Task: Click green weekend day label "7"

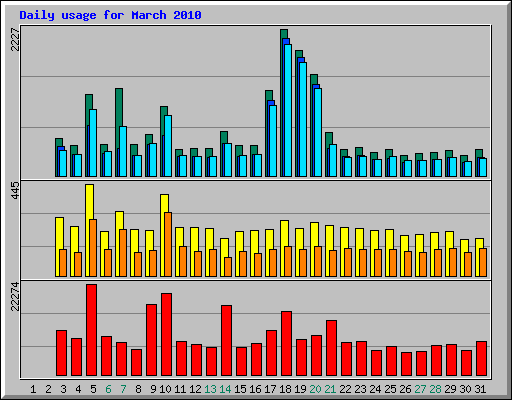Action: coord(123,389)
